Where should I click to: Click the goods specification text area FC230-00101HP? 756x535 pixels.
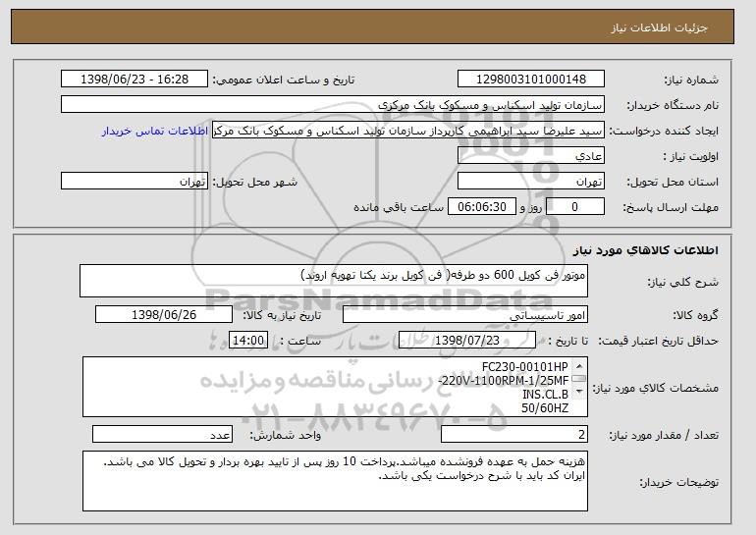point(335,387)
